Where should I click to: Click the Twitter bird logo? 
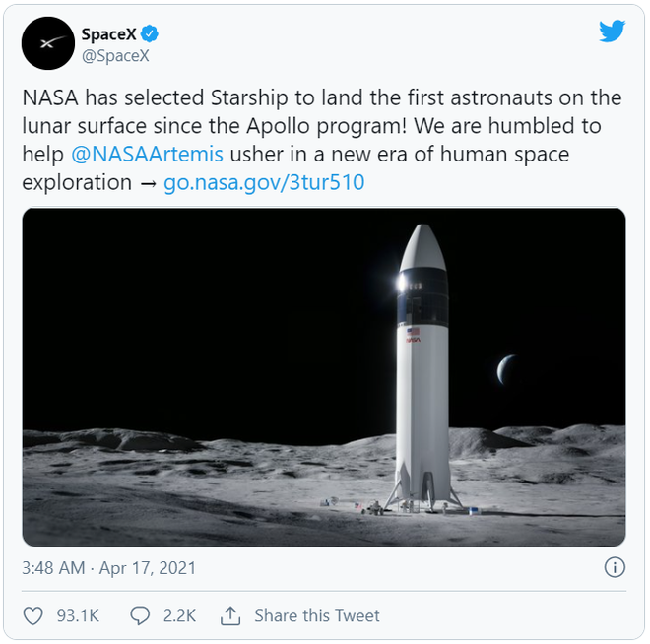(612, 32)
